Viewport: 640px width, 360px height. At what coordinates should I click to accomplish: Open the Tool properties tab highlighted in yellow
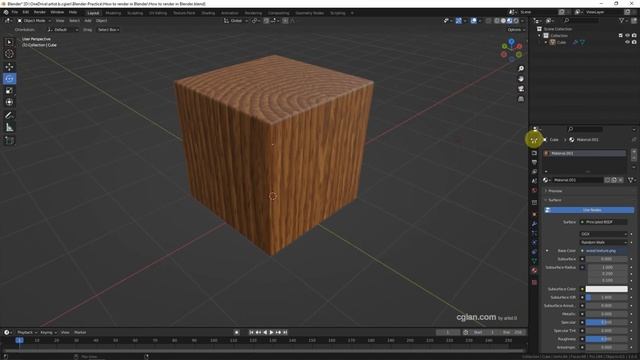click(534, 140)
